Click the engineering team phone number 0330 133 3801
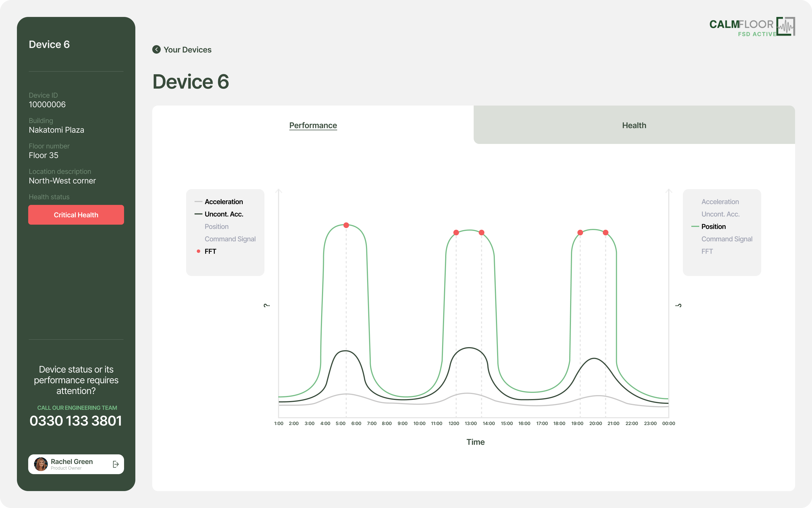 coord(76,421)
